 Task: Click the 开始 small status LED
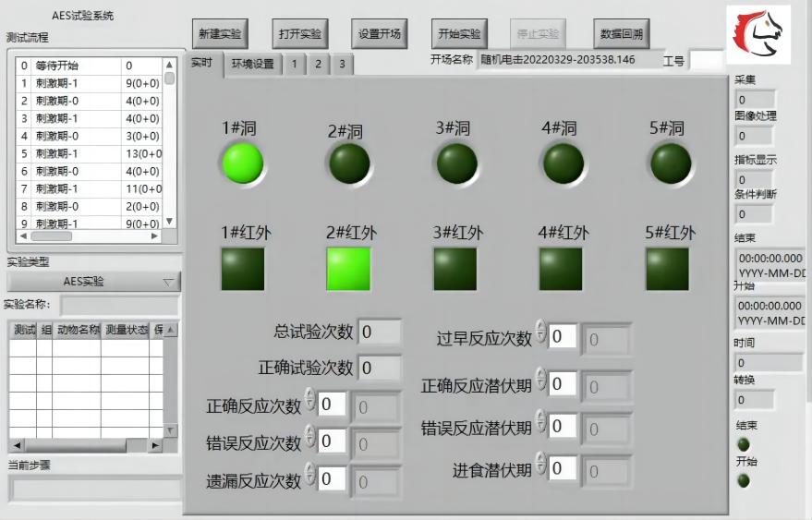[x=743, y=480]
